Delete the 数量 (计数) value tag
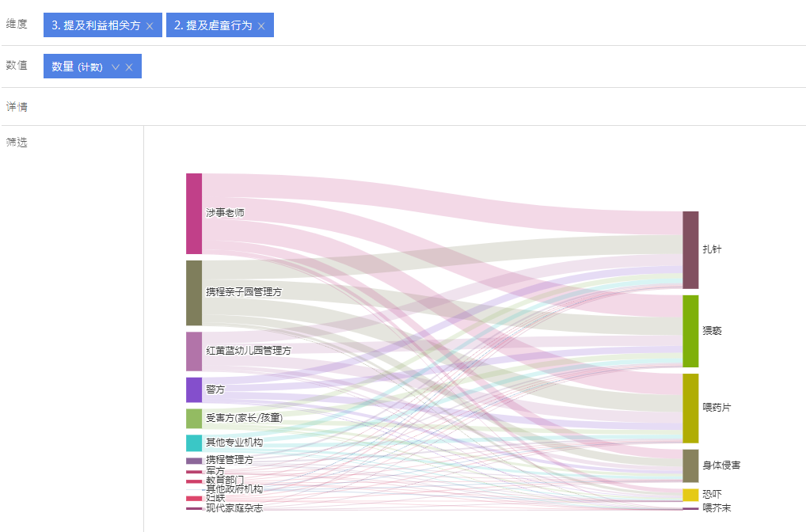 tap(129, 67)
